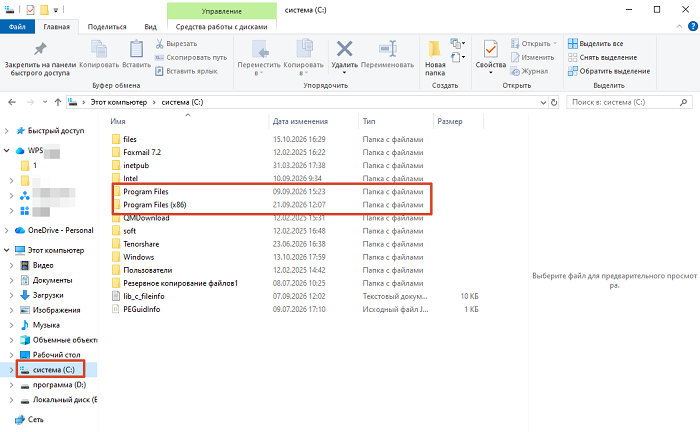Click Обратить выделение

609,71
